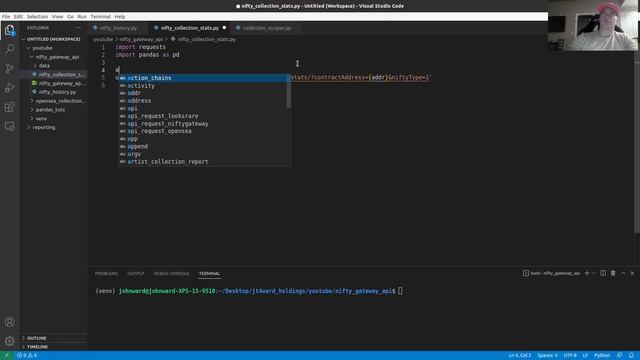Screen dimensions: 640x360
Task: Expand the data folder
Action: click(x=54, y=66)
